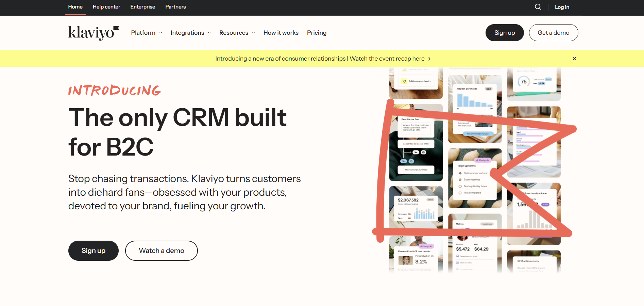Screen dimensions: 644x306
Task: Click the Log in link
Action: (562, 7)
